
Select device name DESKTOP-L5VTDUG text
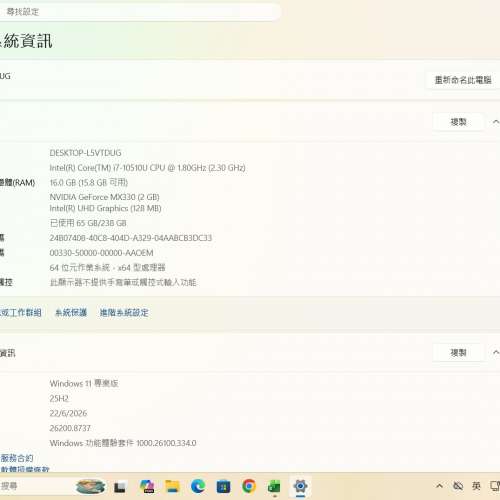tap(85, 153)
